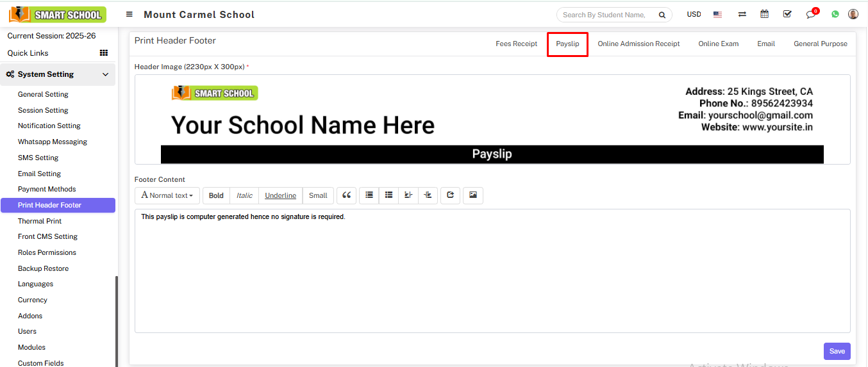The height and width of the screenshot is (367, 868).
Task: Click the switch session arrows icon
Action: click(742, 14)
